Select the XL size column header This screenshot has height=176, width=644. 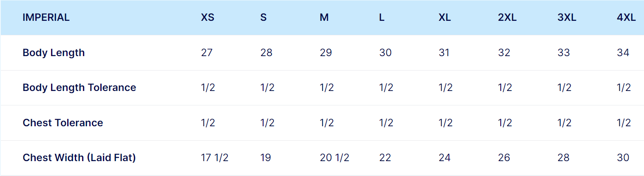pyautogui.click(x=445, y=18)
